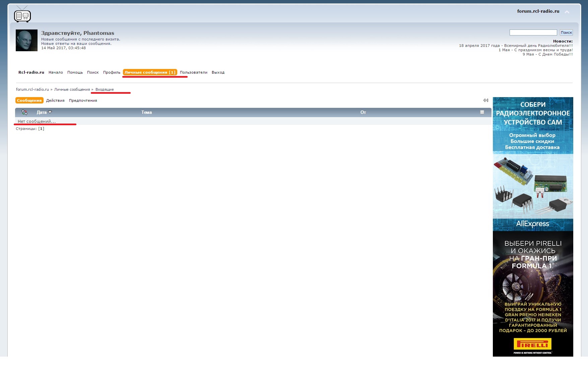
Task: Click the Phantomas avatar picture
Action: 26,40
